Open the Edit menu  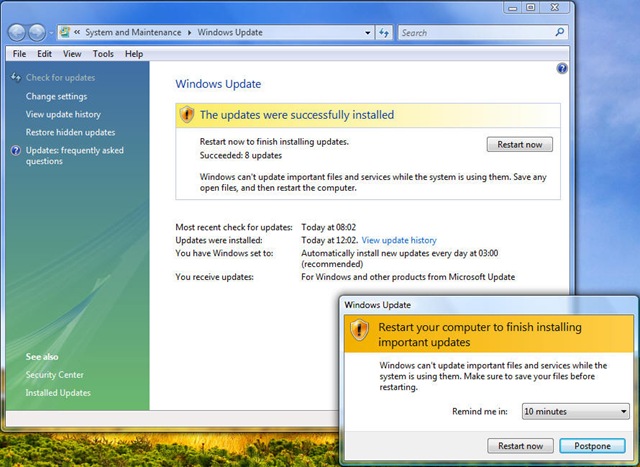44,54
